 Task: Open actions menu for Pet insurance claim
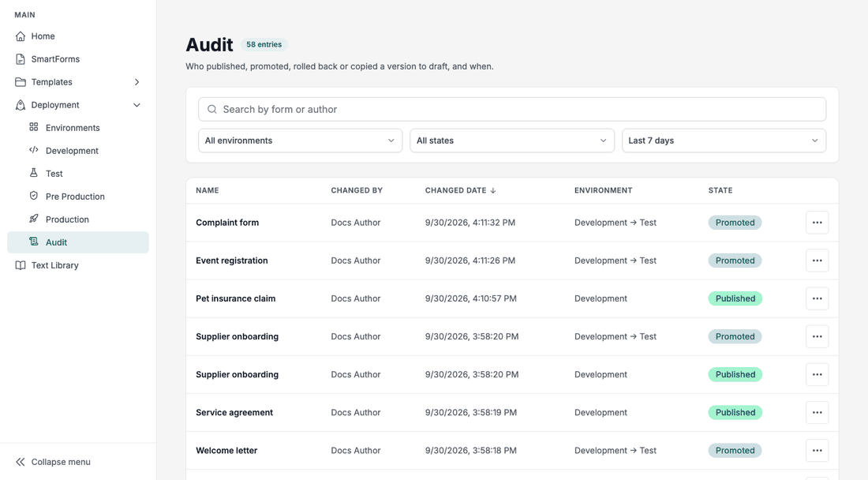tap(817, 298)
